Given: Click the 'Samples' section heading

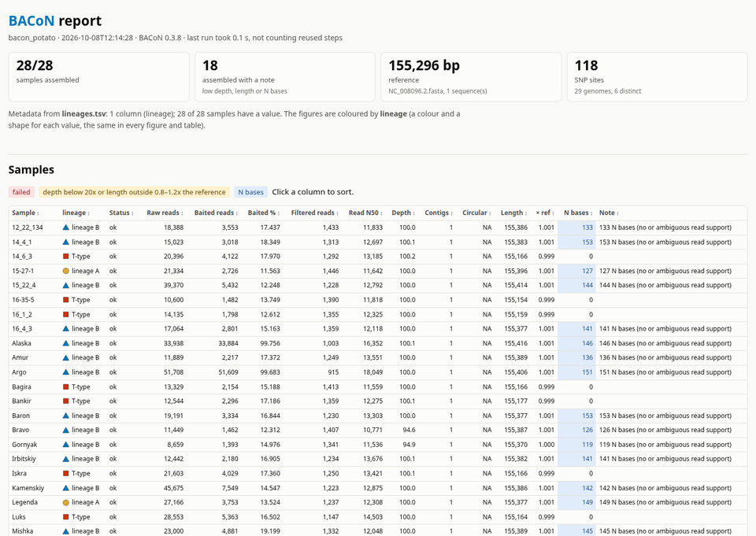Looking at the screenshot, I should 31,170.
